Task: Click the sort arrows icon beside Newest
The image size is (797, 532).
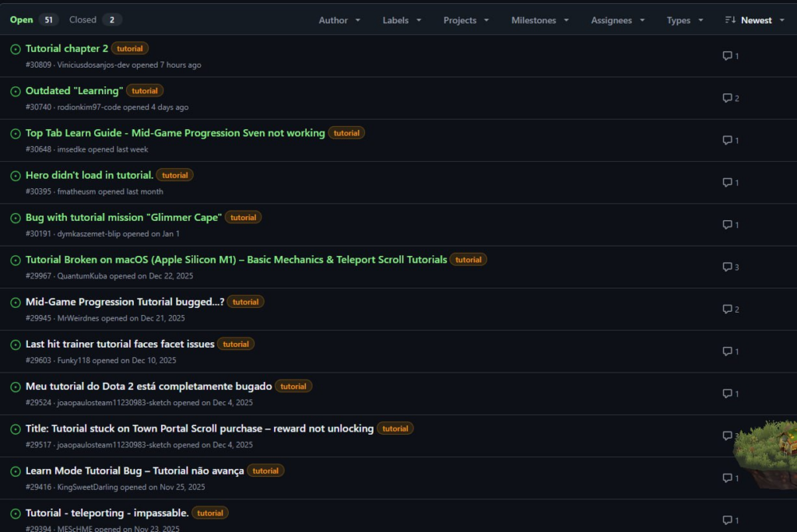Action: click(x=729, y=20)
